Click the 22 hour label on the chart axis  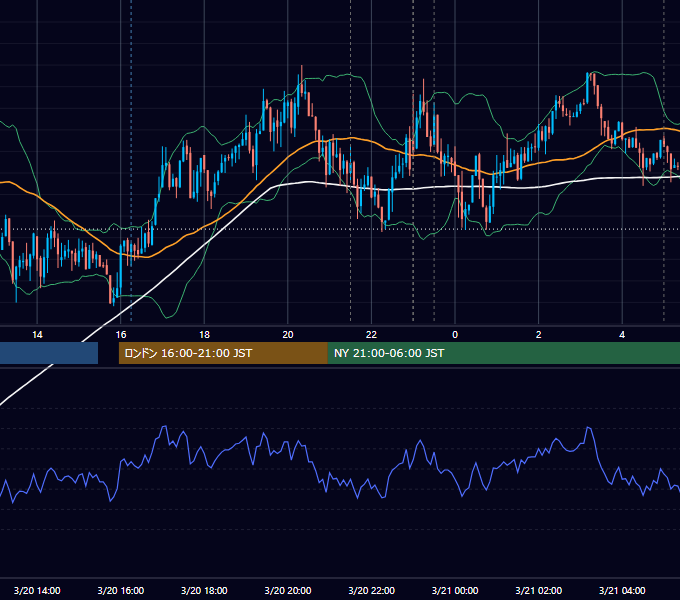point(371,335)
